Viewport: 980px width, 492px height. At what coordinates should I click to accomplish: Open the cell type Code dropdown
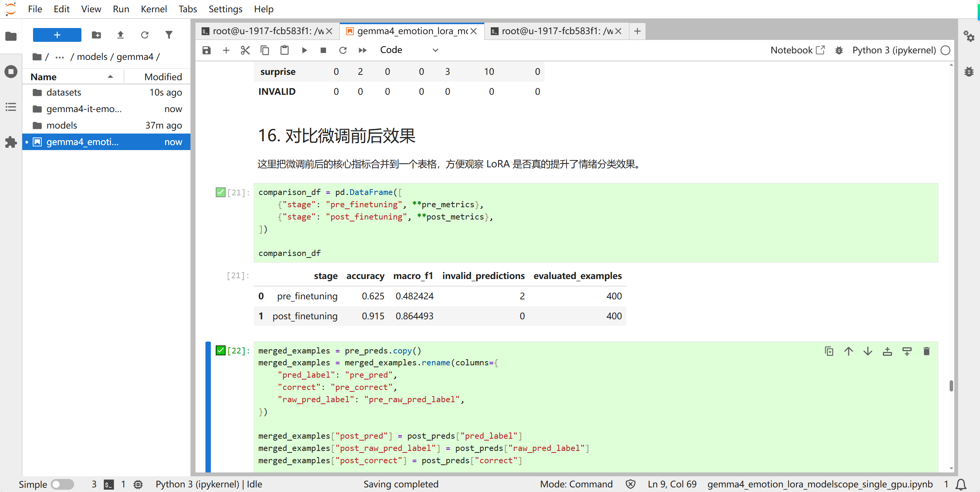(409, 50)
